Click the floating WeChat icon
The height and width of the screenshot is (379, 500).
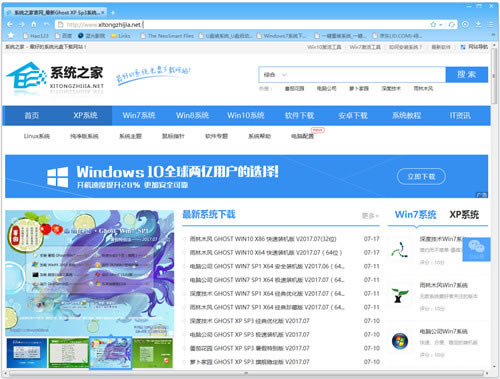pos(477,249)
